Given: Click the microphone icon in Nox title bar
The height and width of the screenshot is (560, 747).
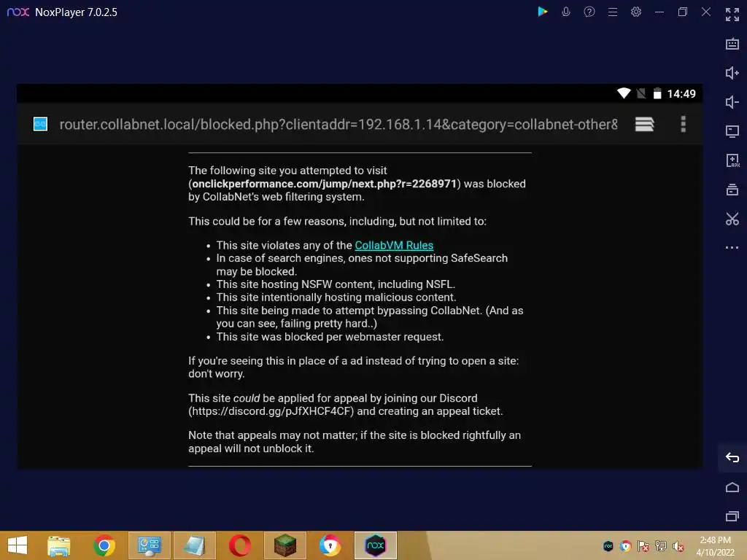Looking at the screenshot, I should tap(566, 12).
